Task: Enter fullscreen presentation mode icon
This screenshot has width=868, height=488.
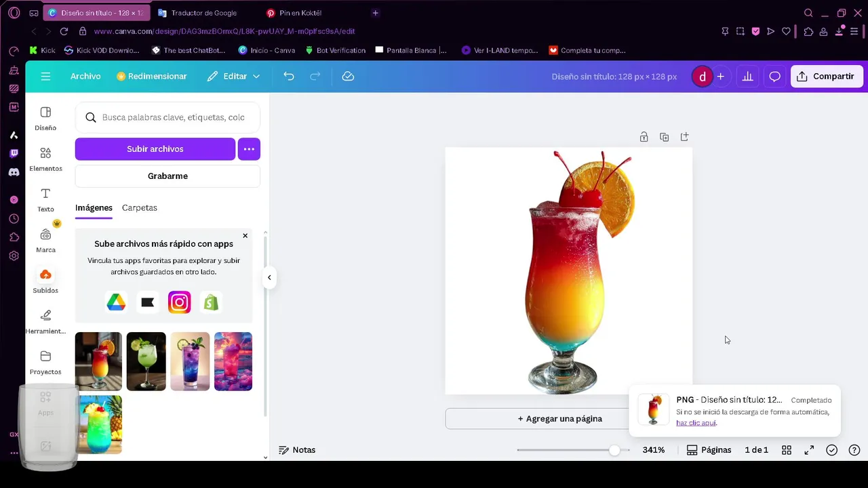Action: 809,450
